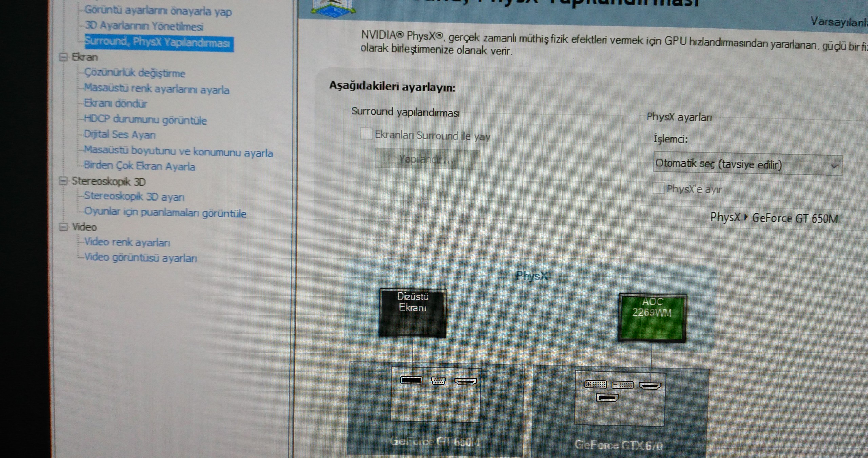Collapse the Stereoskopik 3D group

[63, 181]
